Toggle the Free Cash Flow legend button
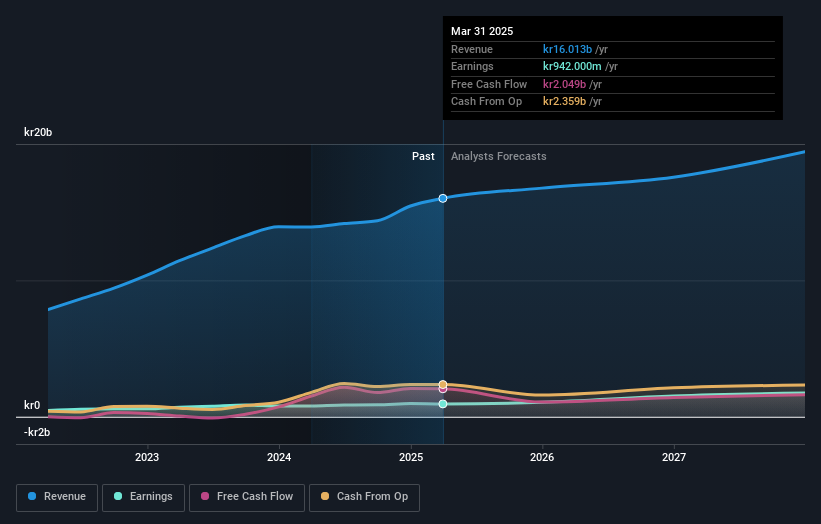821x524 pixels. [x=247, y=497]
